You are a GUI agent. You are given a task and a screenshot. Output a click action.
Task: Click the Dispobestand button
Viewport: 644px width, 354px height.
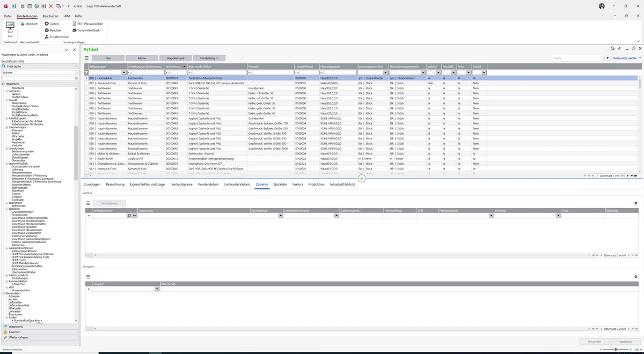175,58
